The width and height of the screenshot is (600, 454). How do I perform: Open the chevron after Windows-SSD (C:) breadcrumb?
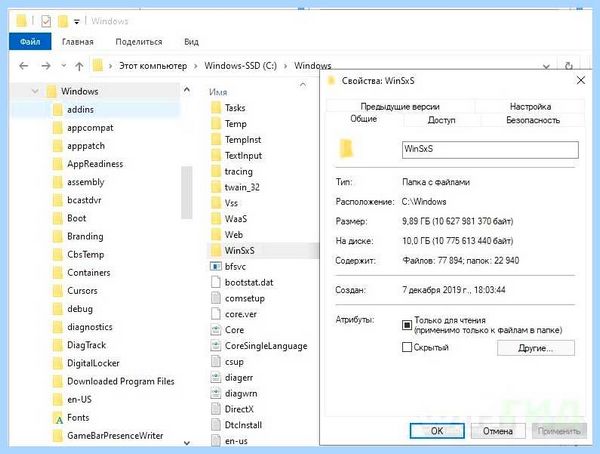(x=285, y=66)
